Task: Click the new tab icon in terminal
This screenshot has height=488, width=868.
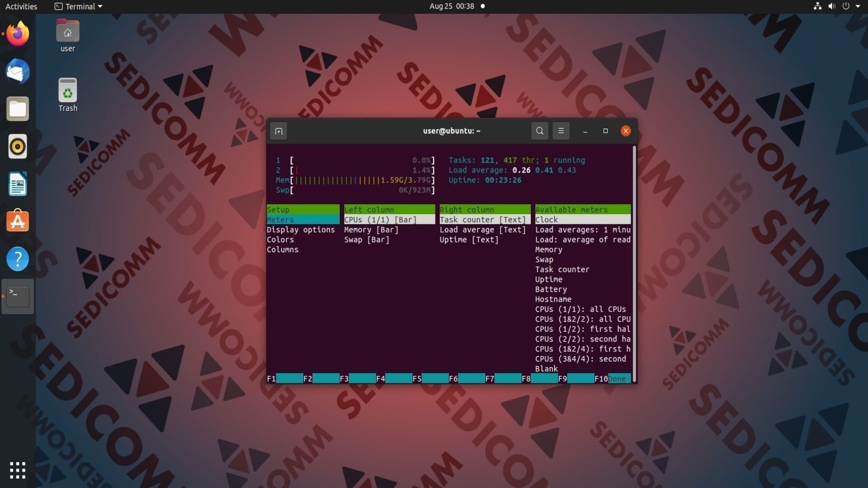Action: [x=278, y=131]
